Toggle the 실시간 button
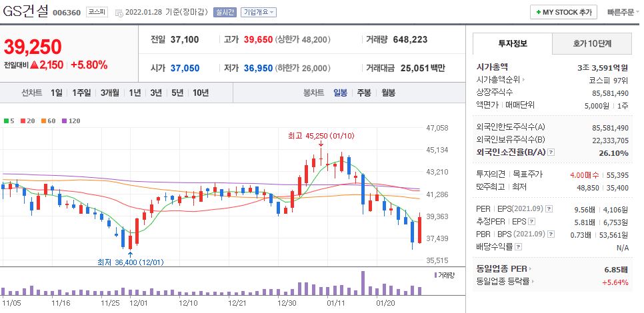Screen dimensions: 644x313 (225, 12)
